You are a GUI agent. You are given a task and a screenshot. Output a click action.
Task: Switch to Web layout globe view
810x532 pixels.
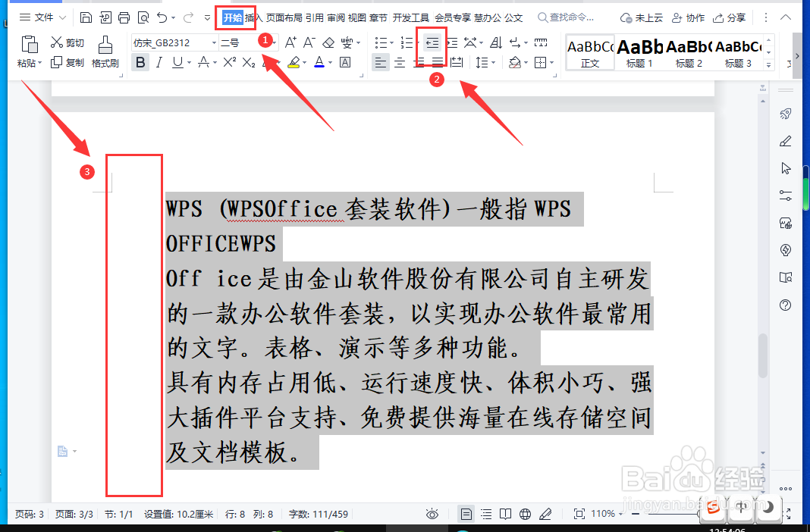tap(526, 514)
